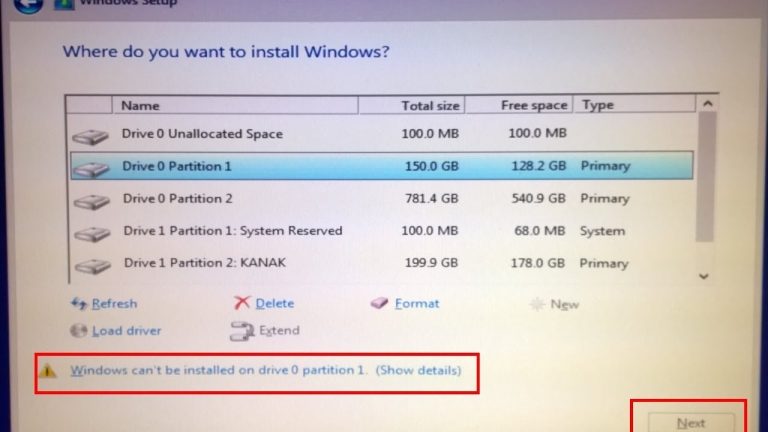Click the Next button

[x=691, y=423]
